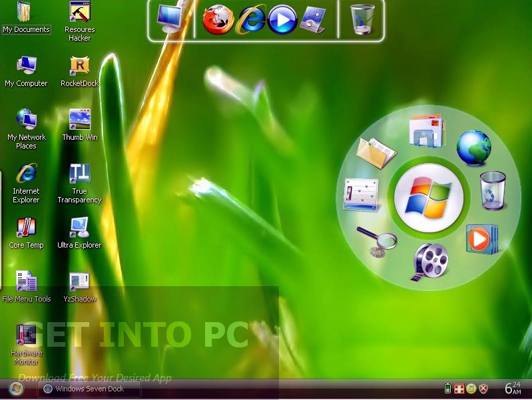Launch the media player icon in the circular dock
Image resolution: width=532 pixels, height=400 pixels.
pos(482,239)
